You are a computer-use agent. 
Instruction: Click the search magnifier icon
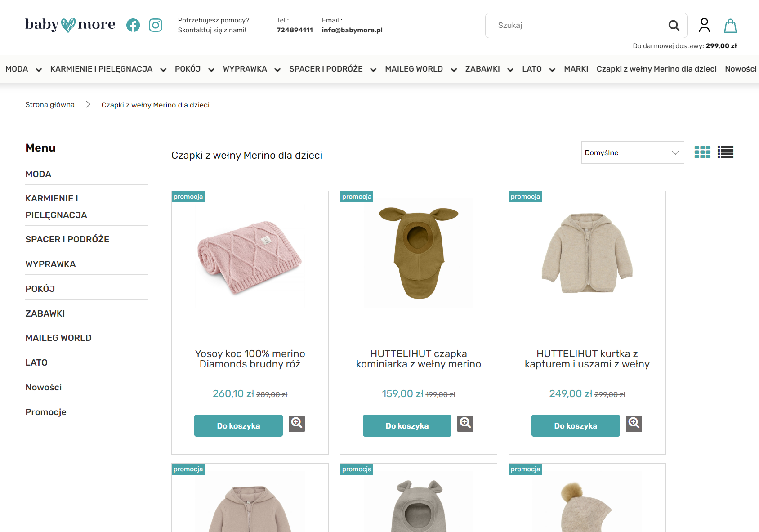[x=673, y=26]
